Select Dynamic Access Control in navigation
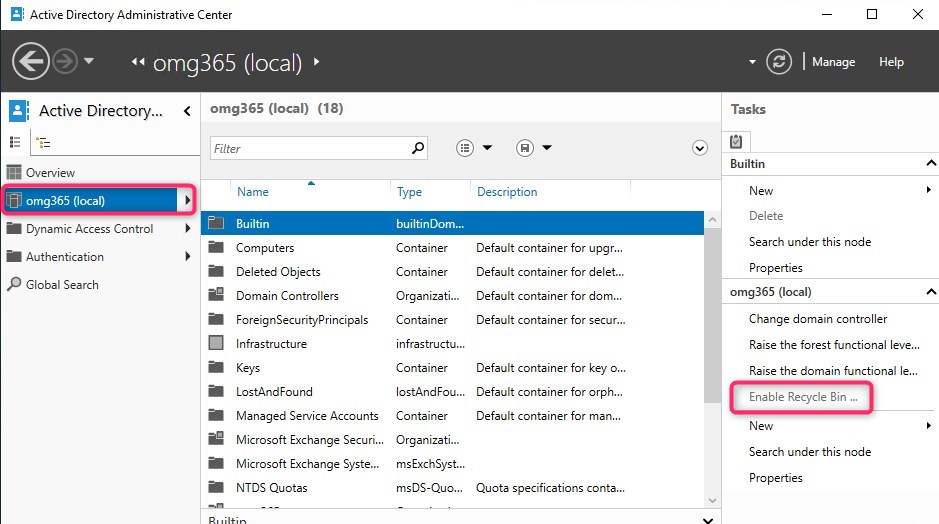The image size is (939, 524). 89,229
